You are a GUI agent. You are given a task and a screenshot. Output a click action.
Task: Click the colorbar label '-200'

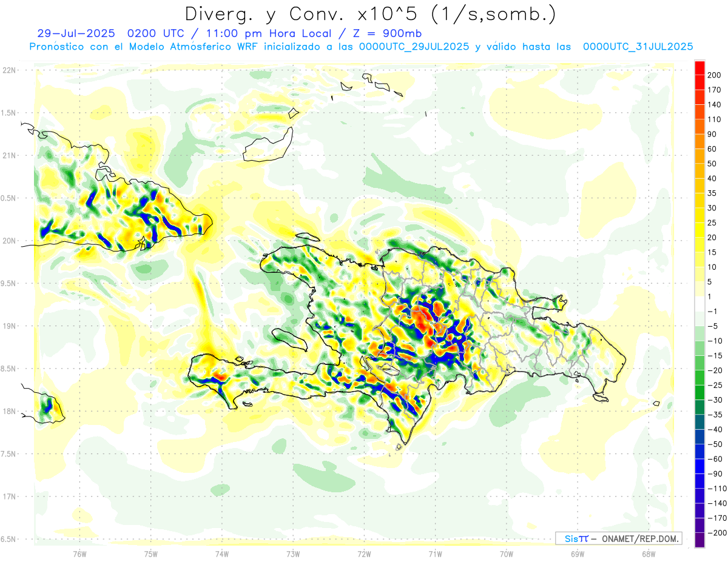tap(718, 533)
